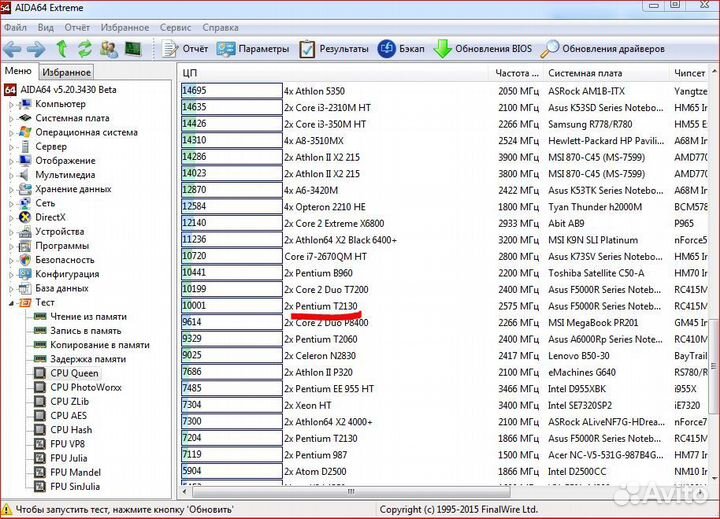
Task: Click Обновления драйверов toolbar button
Action: (602, 49)
